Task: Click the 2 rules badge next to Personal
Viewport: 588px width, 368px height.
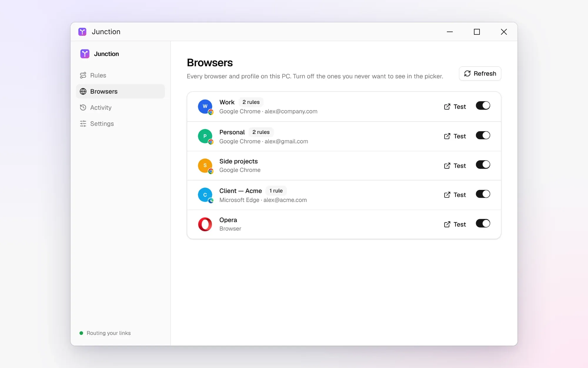Action: pyautogui.click(x=261, y=132)
